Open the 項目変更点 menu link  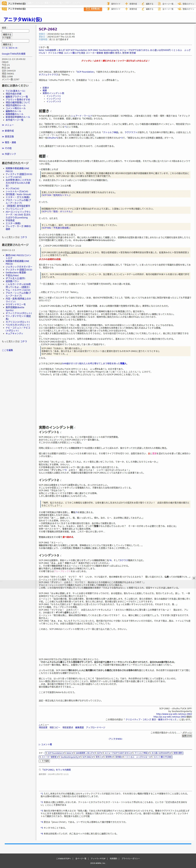68,727
